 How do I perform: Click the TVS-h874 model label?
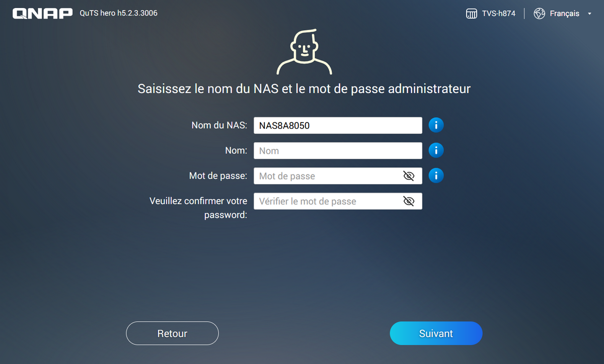point(499,14)
